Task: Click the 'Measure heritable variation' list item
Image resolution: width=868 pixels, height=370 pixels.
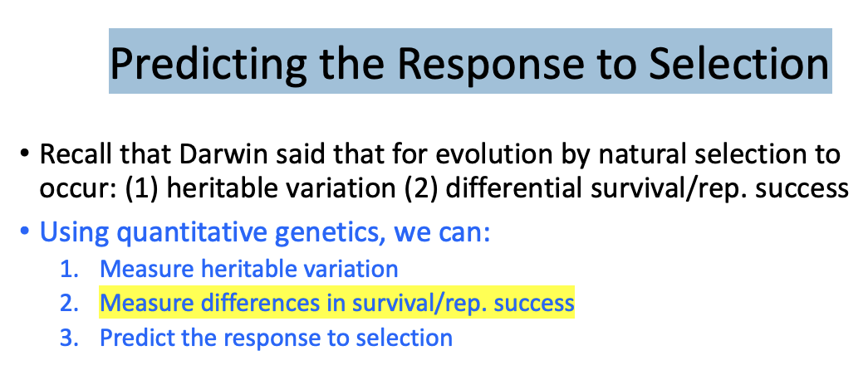Action: 248,269
